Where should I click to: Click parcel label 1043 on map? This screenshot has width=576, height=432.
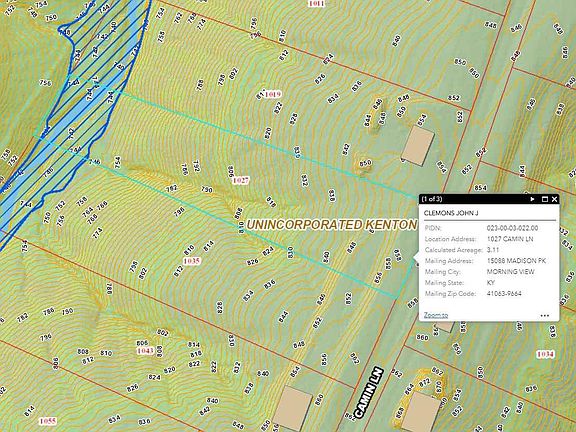click(x=145, y=350)
